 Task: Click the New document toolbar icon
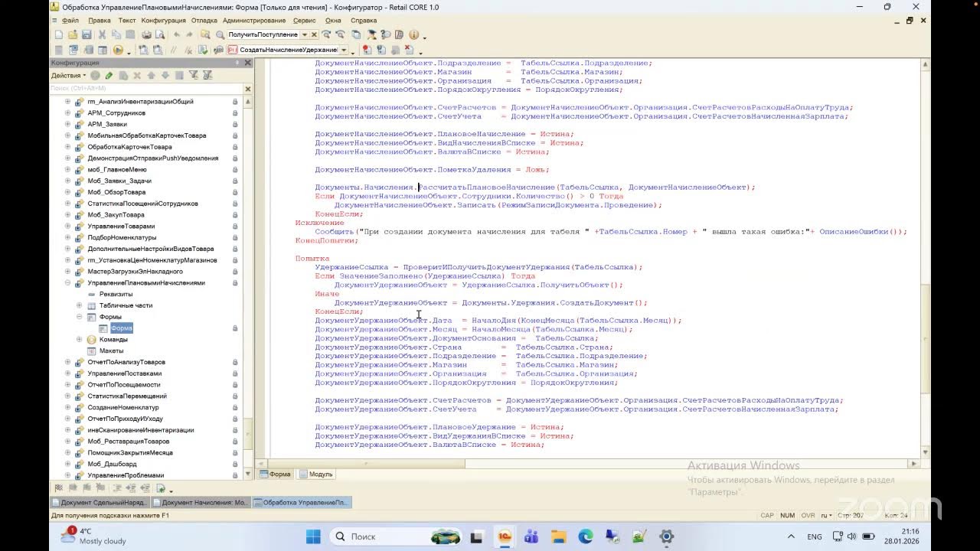click(59, 34)
